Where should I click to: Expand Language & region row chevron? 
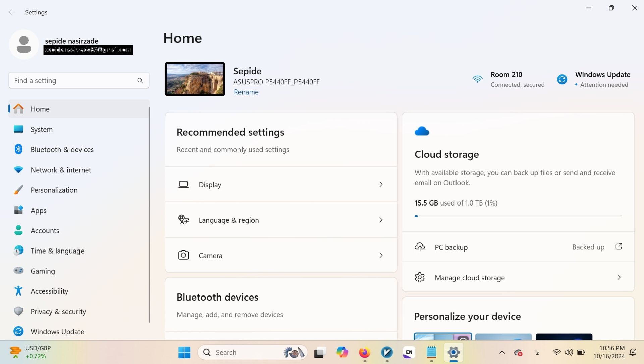[381, 220]
